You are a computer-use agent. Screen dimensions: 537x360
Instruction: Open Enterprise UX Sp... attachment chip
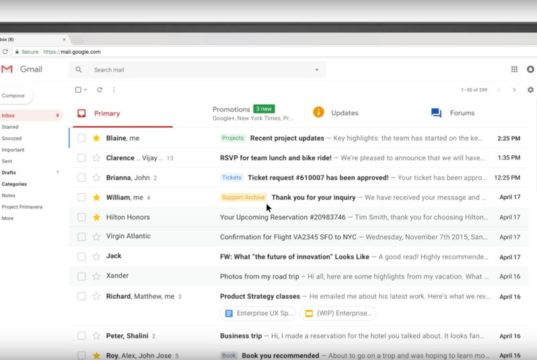point(259,313)
